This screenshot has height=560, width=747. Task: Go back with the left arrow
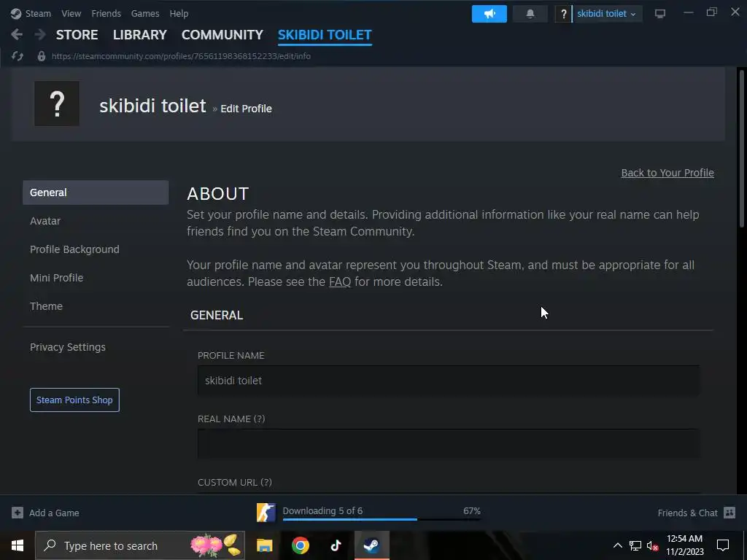[17, 34]
